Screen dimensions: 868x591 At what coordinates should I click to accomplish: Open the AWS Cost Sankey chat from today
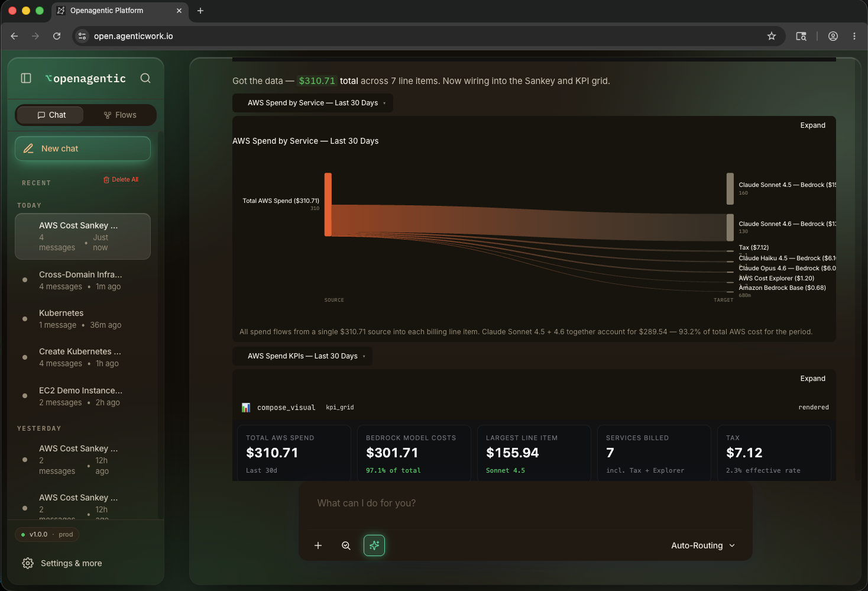pyautogui.click(x=83, y=237)
